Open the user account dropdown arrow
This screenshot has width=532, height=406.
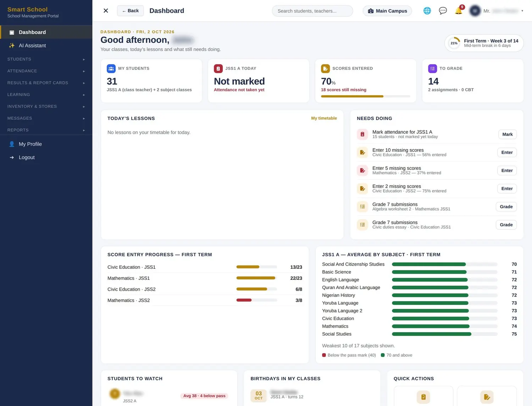(x=522, y=11)
